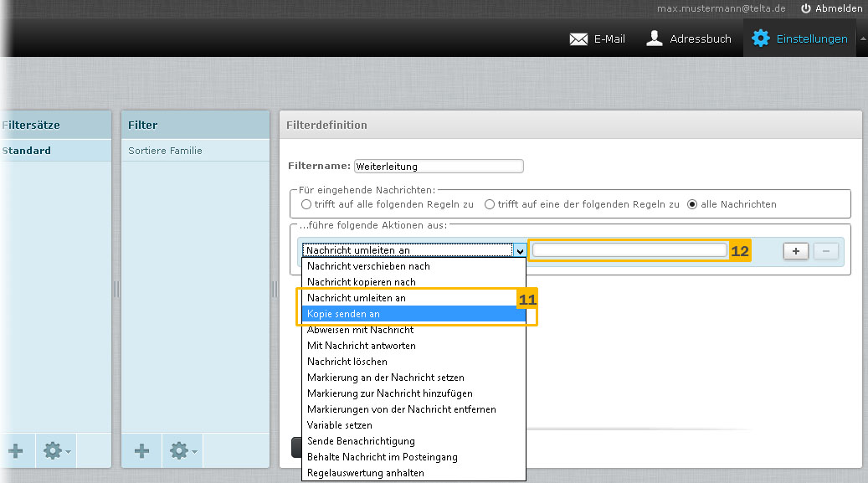Screen dimensions: 868x483
Task: Open the Adressbuch person icon
Action: (655, 39)
